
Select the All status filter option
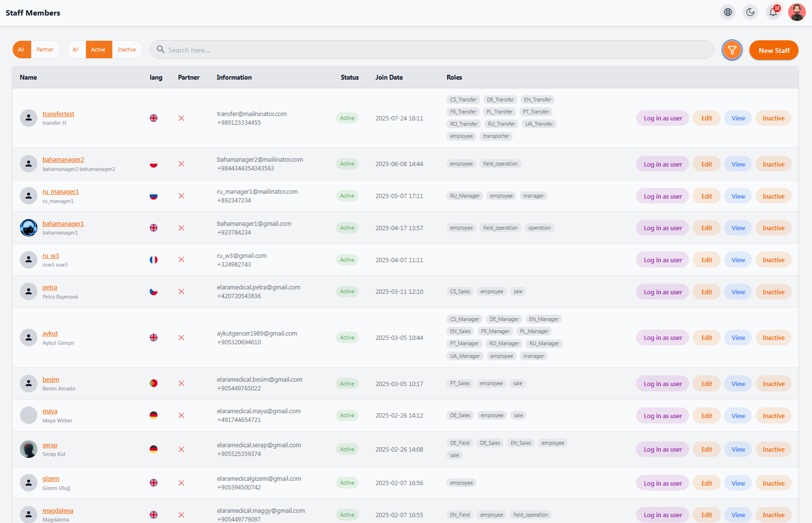[76, 50]
